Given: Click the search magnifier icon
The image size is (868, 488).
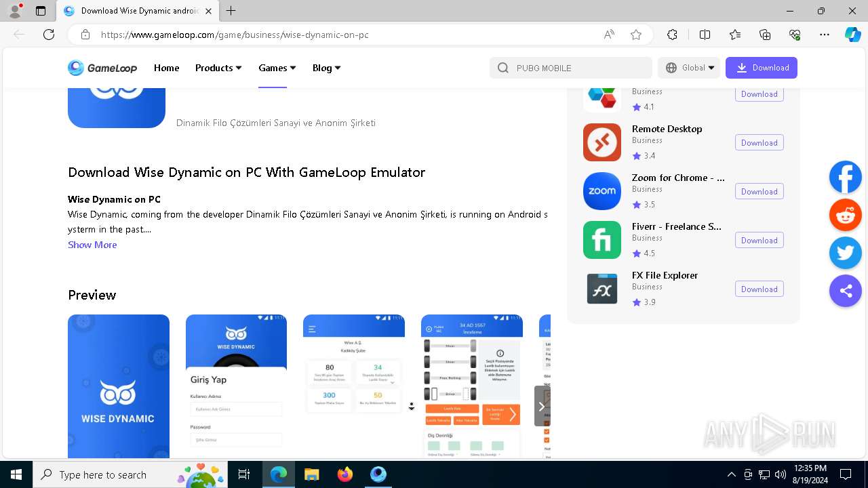Looking at the screenshot, I should pyautogui.click(x=502, y=68).
